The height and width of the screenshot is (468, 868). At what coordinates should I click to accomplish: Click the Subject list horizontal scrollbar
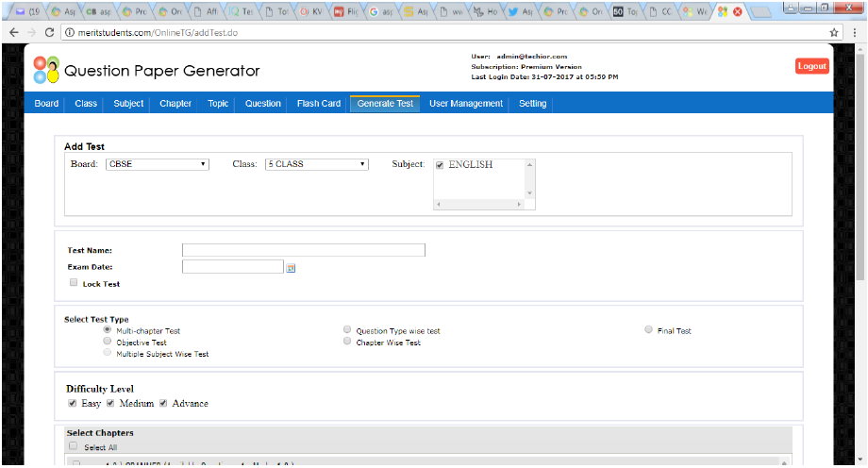[479, 205]
